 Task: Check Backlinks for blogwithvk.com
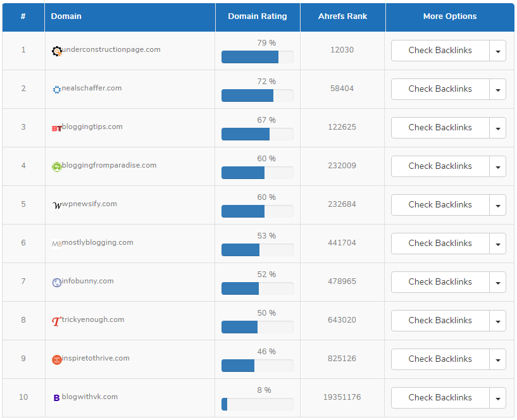(x=440, y=398)
